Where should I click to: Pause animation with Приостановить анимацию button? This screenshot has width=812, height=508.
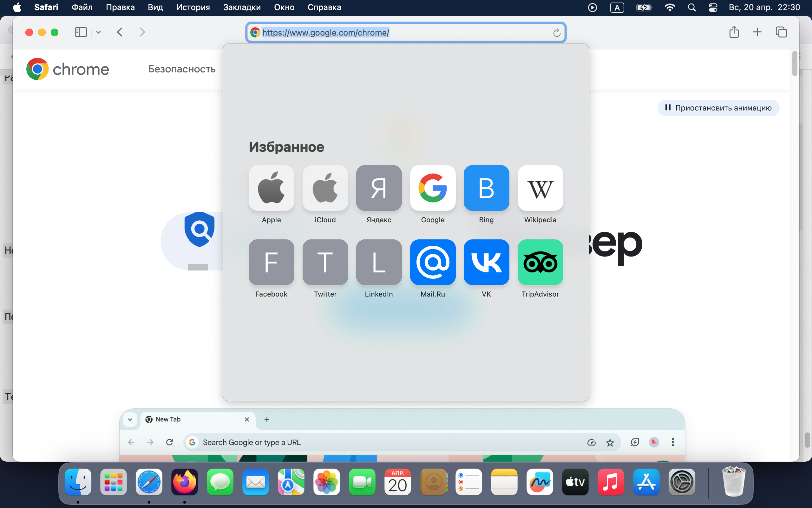coord(718,108)
